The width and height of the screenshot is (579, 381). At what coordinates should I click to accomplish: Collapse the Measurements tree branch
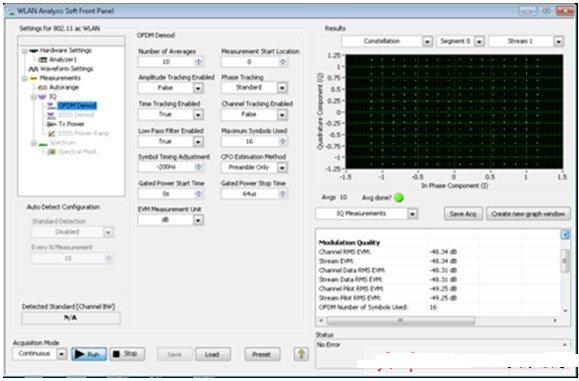pos(24,78)
